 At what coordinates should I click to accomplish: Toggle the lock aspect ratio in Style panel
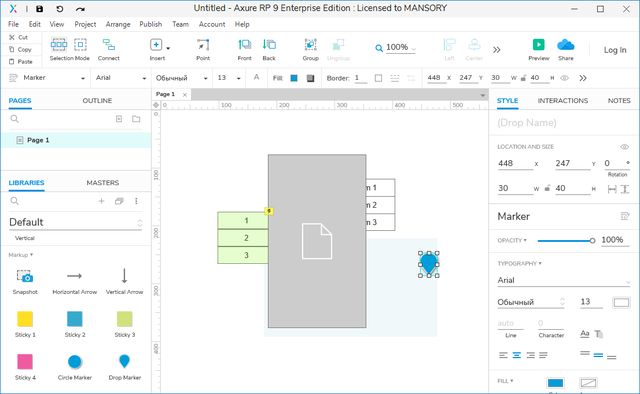(x=547, y=188)
